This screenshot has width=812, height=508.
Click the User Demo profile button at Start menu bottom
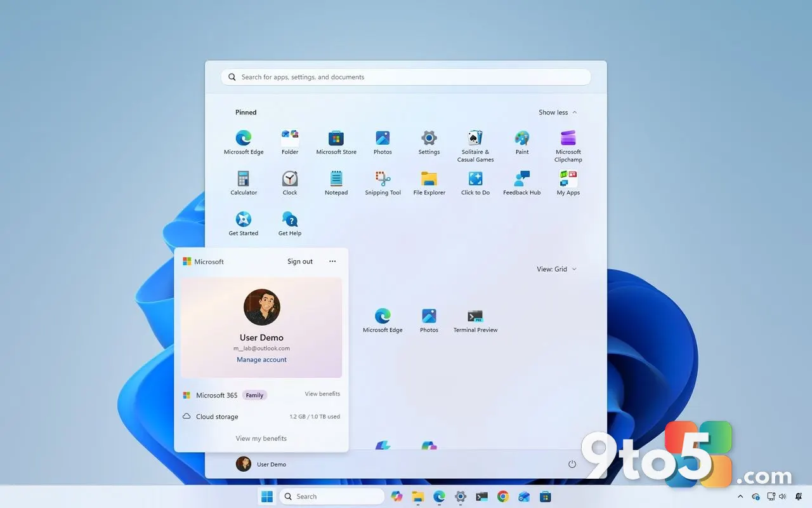pyautogui.click(x=261, y=464)
